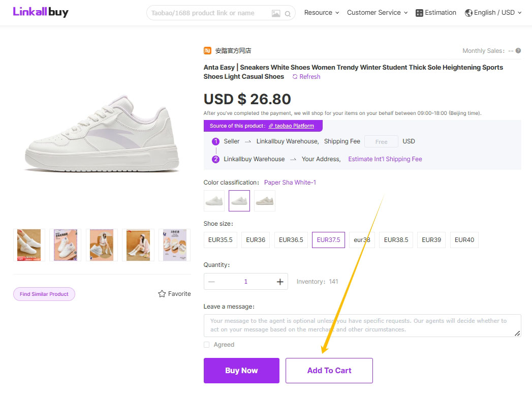Open the English / USD language selector

pyautogui.click(x=493, y=13)
